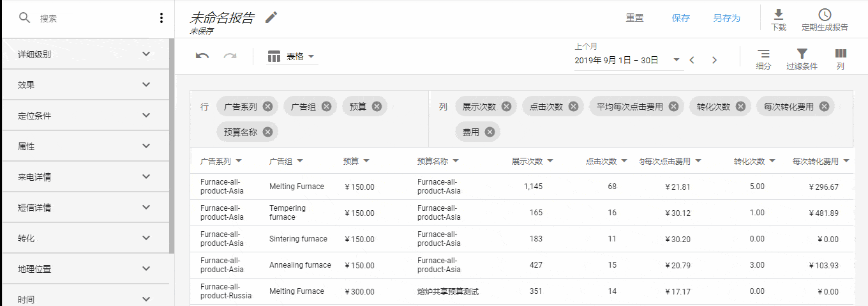Open the filter conditions funnel icon

(802, 54)
